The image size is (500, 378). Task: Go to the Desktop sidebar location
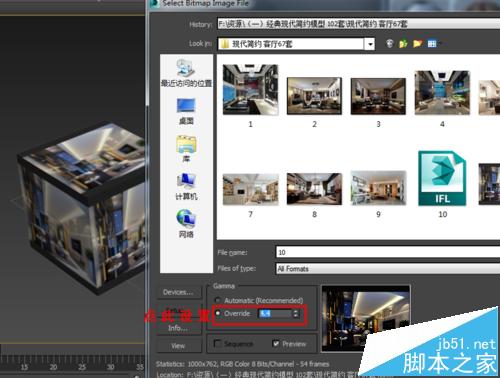[x=186, y=111]
